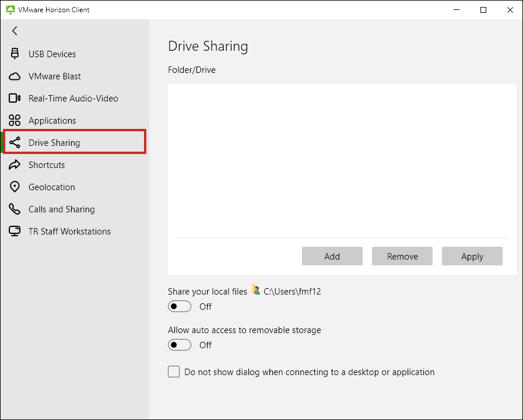
Task: Click the TR Staff Workstations monitor icon
Action: (x=15, y=231)
